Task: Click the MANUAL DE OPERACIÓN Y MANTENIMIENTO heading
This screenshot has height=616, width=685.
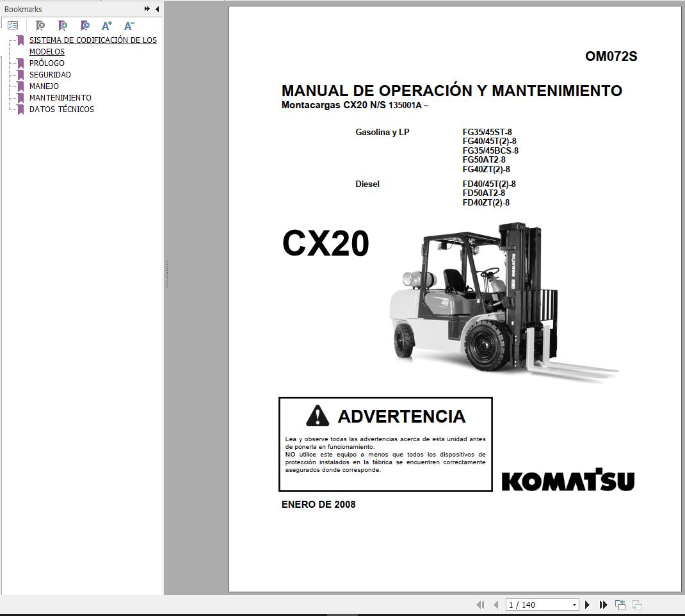Action: click(x=452, y=90)
